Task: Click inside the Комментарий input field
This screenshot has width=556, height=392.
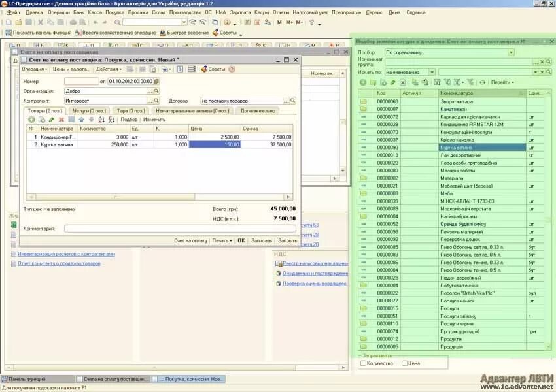Action: [180, 229]
